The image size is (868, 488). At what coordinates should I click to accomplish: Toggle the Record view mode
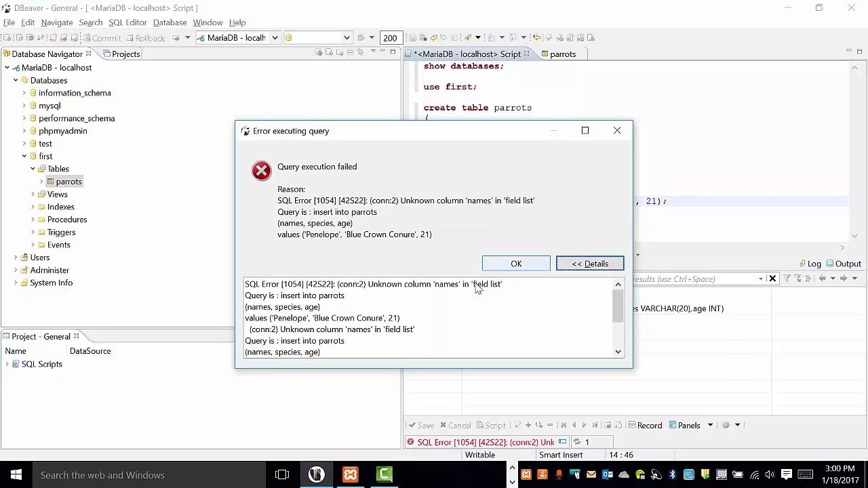click(644, 426)
